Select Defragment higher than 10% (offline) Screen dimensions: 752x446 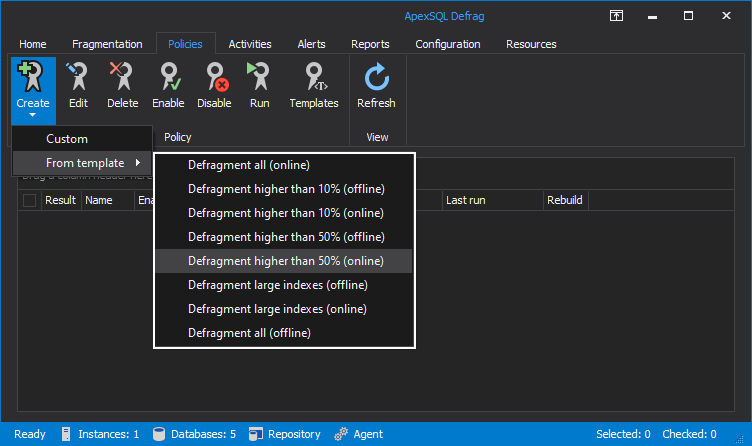point(284,189)
